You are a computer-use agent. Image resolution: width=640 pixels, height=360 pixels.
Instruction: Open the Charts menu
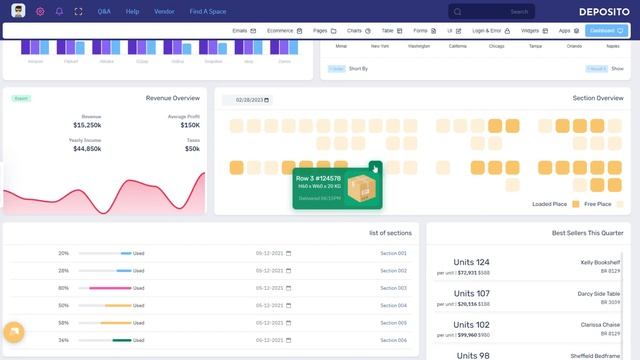click(359, 31)
